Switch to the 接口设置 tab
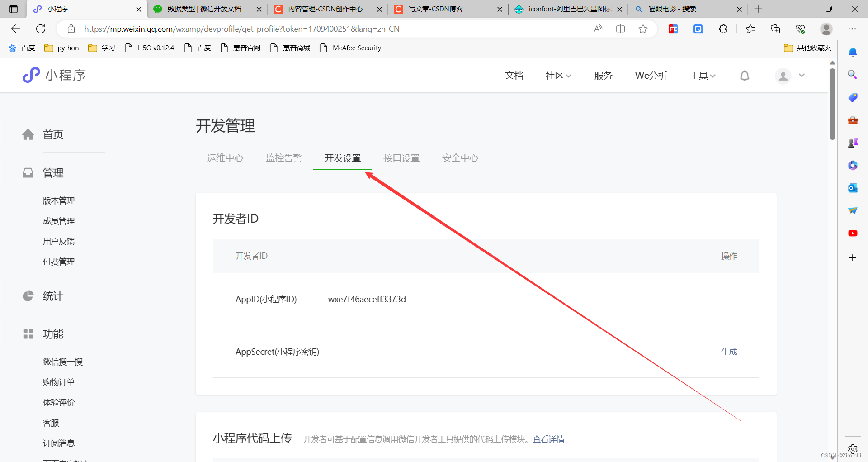The height and width of the screenshot is (462, 868). 401,158
